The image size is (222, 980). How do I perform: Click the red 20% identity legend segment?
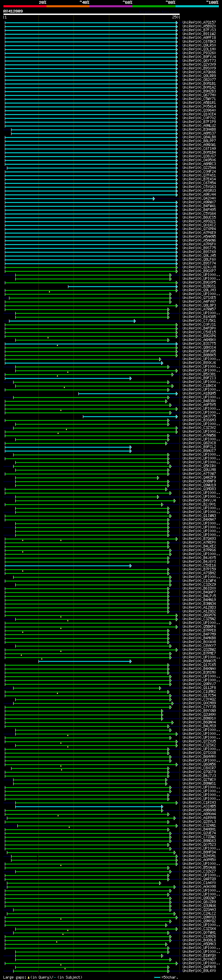[25, 6]
